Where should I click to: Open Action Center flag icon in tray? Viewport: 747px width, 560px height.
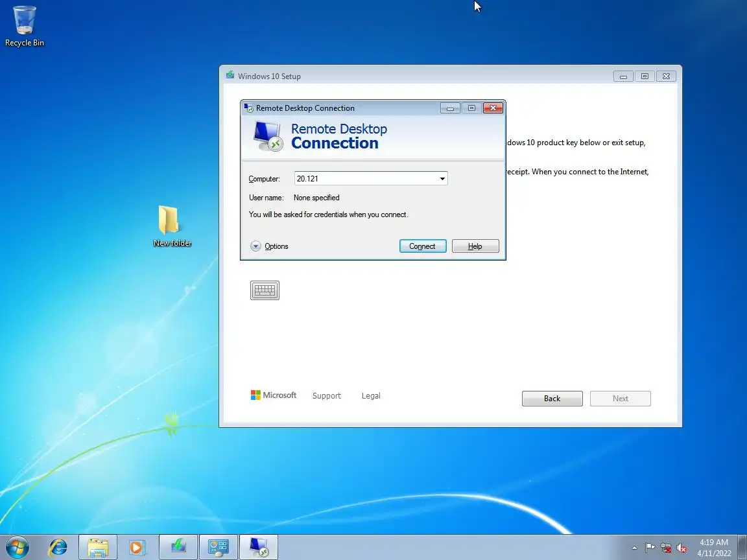[649, 548]
